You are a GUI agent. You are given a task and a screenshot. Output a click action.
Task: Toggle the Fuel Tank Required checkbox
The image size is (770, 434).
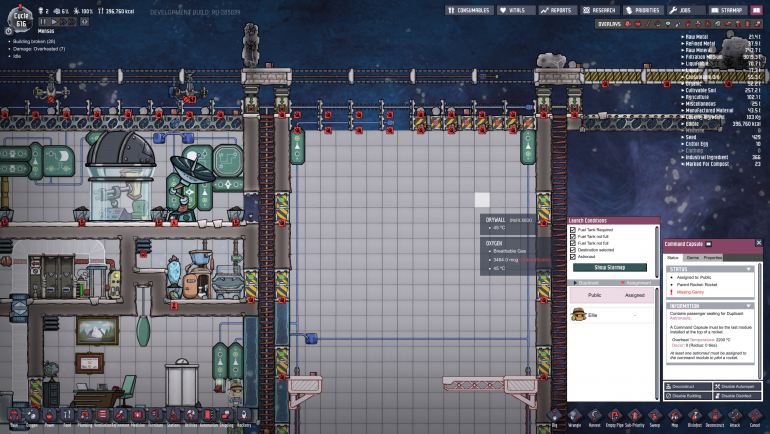point(573,230)
